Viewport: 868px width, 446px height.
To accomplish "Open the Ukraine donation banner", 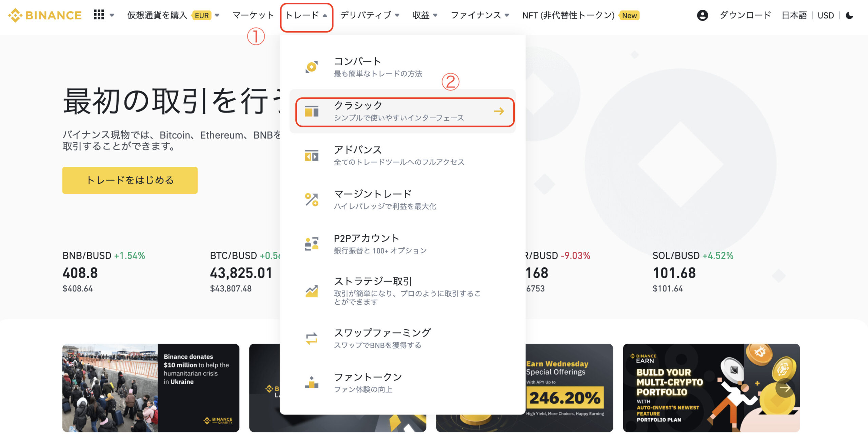I will click(x=151, y=388).
